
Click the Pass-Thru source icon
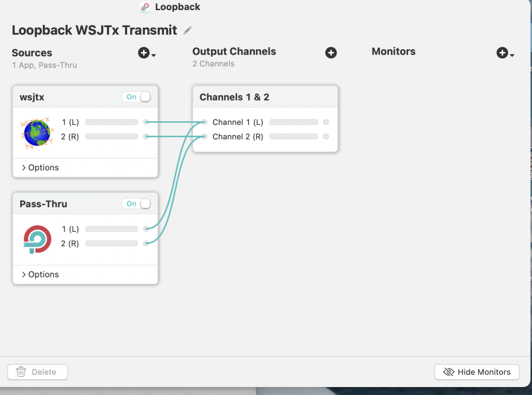(x=37, y=239)
